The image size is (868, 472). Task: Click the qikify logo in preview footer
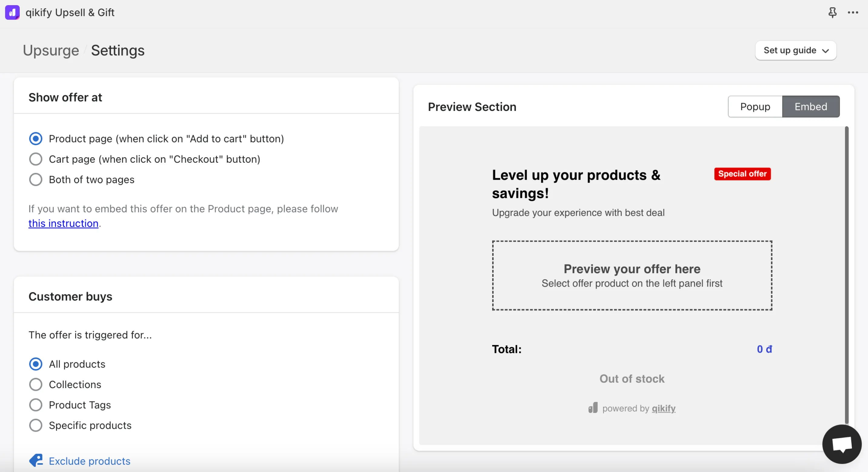593,408
